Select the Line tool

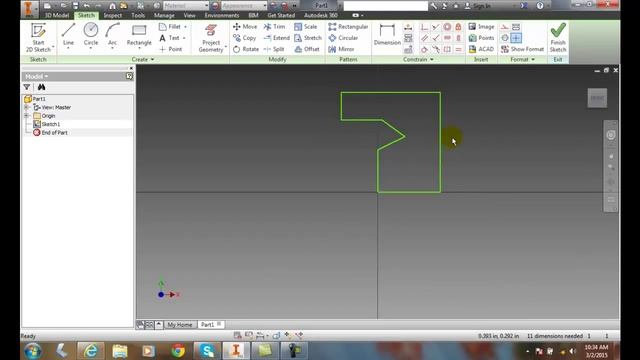pyautogui.click(x=68, y=35)
